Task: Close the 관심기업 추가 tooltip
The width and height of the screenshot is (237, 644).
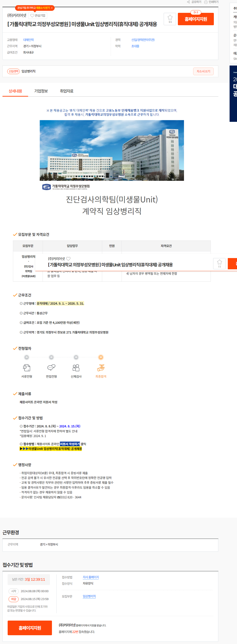Action: pyautogui.click(x=52, y=8)
